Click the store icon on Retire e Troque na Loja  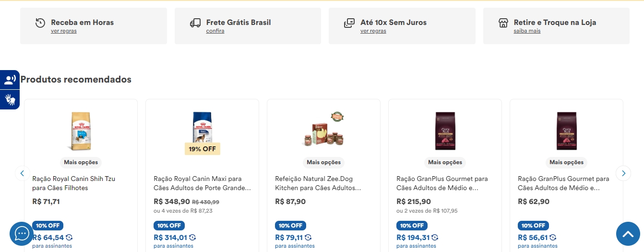tap(503, 23)
